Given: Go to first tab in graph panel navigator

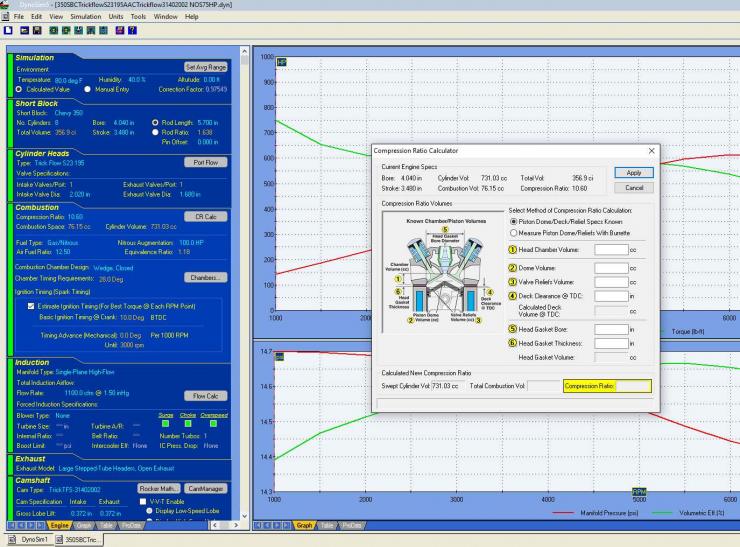Looking at the screenshot, I should tap(258, 525).
